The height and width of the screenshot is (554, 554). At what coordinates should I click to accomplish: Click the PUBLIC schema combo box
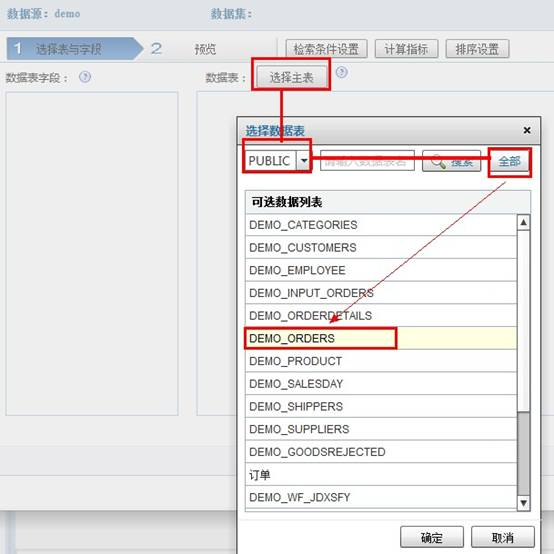point(277,161)
